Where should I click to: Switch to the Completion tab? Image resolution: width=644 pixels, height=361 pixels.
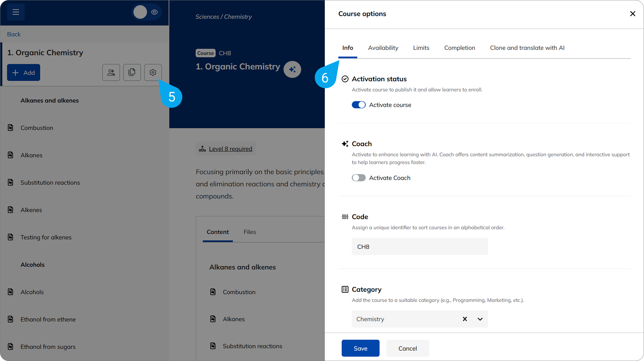coord(460,48)
